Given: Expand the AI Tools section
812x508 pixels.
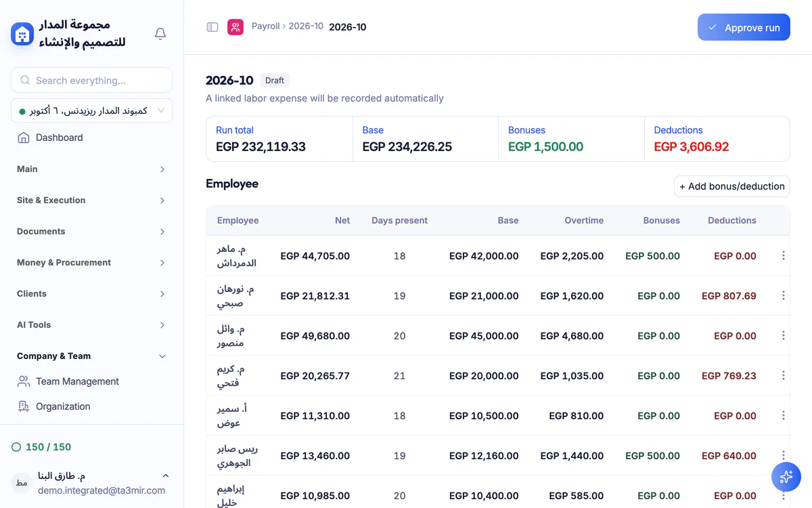Looking at the screenshot, I should click(91, 325).
